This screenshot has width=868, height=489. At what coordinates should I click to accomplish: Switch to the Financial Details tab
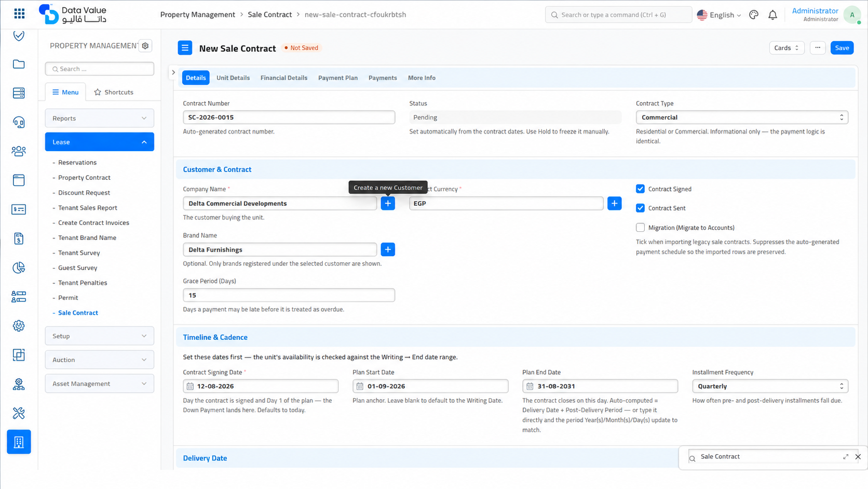[284, 78]
